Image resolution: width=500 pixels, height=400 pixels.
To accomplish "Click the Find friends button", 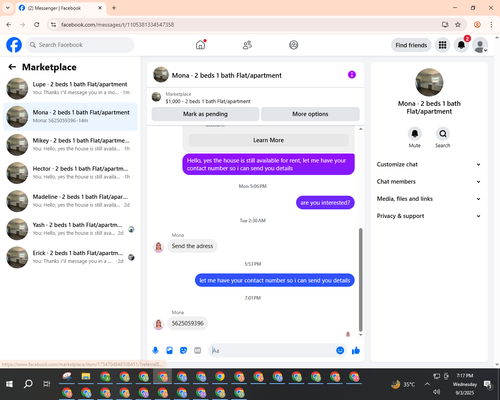I will (x=411, y=45).
